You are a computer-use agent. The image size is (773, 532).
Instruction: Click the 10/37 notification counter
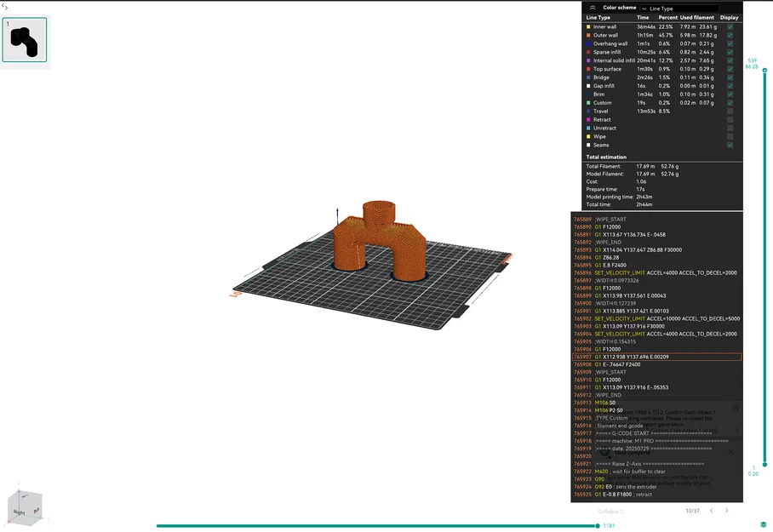click(x=693, y=511)
